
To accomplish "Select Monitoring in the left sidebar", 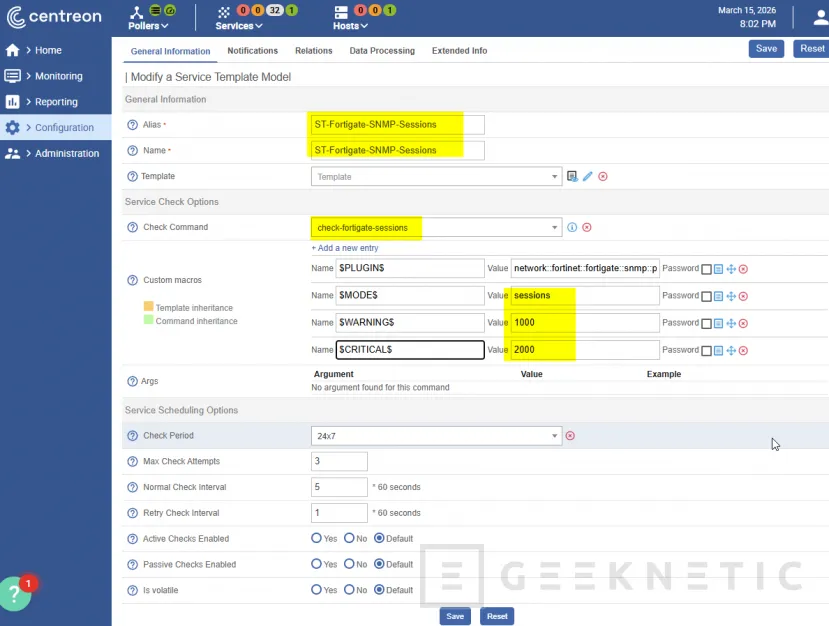I will click(60, 76).
